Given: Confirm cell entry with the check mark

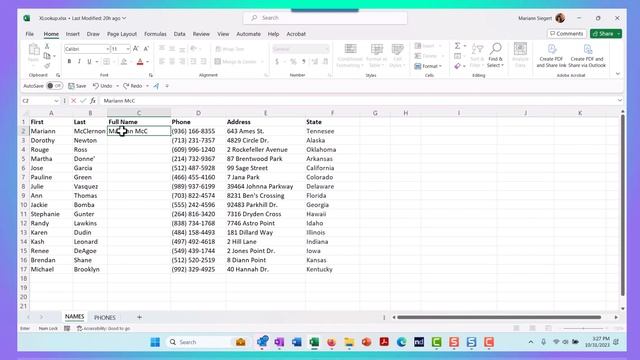Looking at the screenshot, I should point(83,100).
